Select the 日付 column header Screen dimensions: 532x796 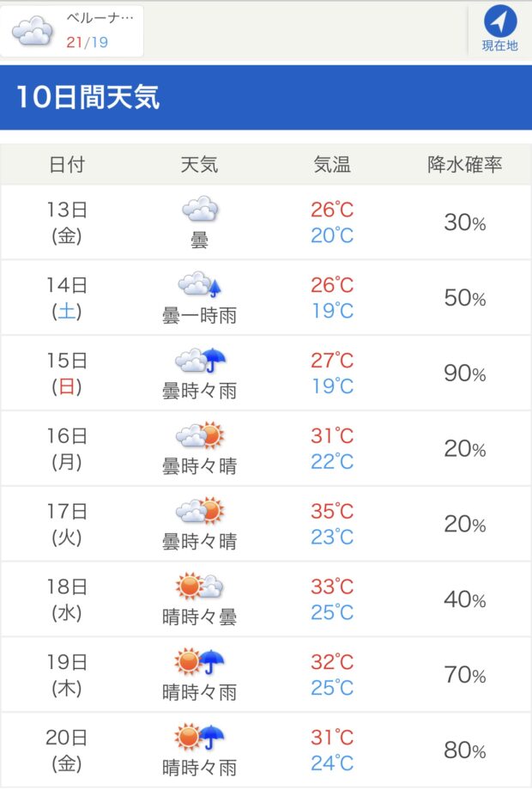pos(66,165)
